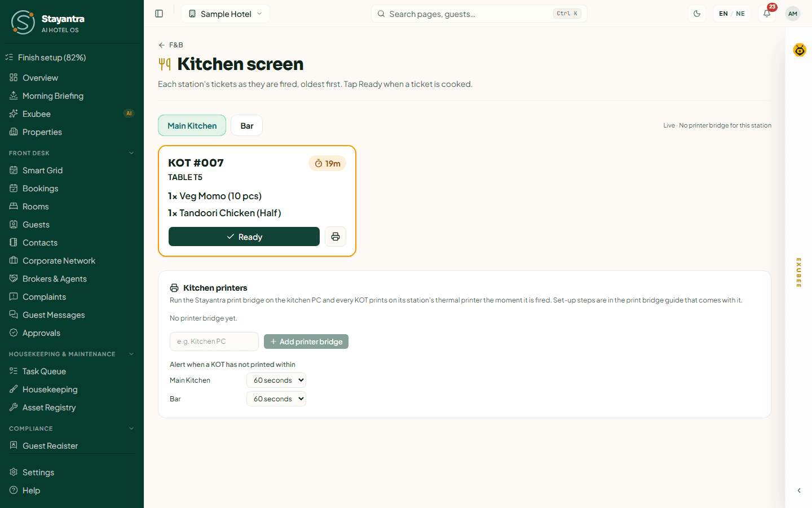Open Corporate Network
This screenshot has width=812, height=508.
tap(72, 261)
